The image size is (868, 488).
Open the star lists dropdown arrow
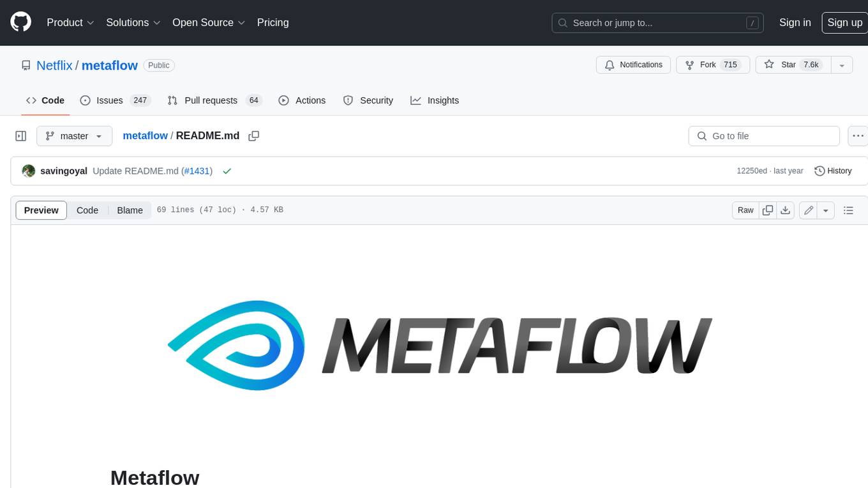point(842,65)
